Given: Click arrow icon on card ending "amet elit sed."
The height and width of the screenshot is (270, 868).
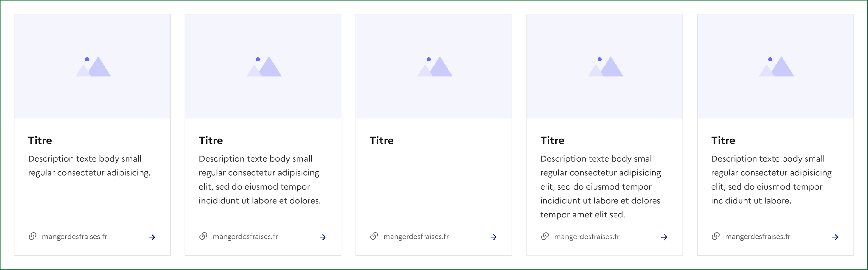Looking at the screenshot, I should 665,237.
